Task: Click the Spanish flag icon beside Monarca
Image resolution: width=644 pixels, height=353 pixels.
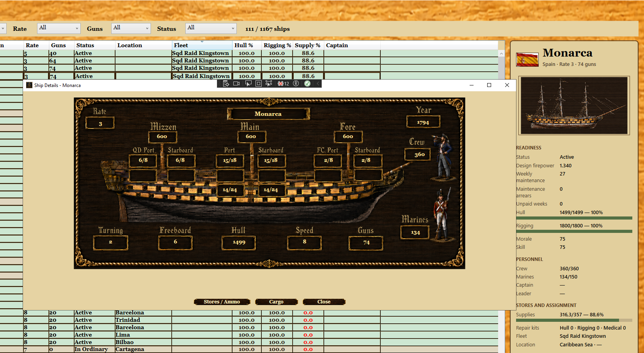Action: pyautogui.click(x=527, y=60)
